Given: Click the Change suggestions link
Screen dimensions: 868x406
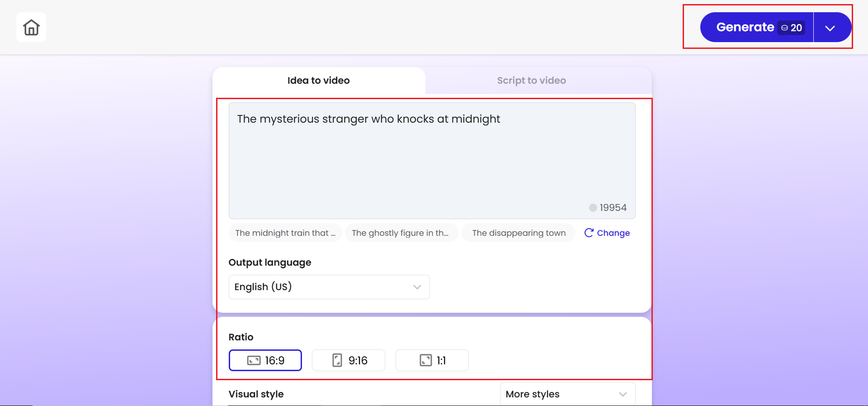Looking at the screenshot, I should pyautogui.click(x=613, y=233).
